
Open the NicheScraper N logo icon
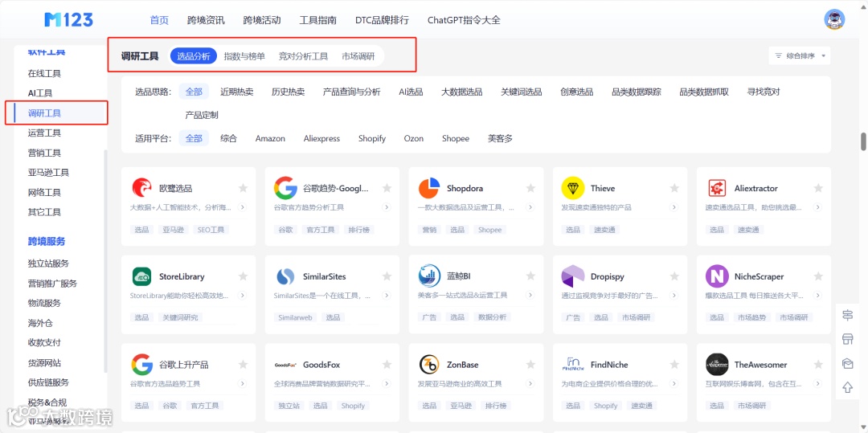(x=717, y=276)
